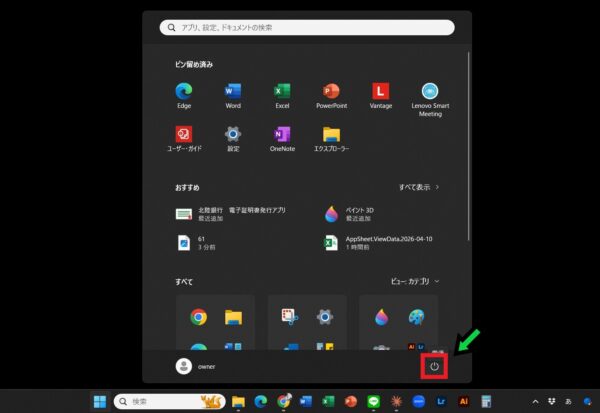The image size is (600, 413).
Task: Open Paint 3D in the すべて category grid
Action: pyautogui.click(x=382, y=317)
